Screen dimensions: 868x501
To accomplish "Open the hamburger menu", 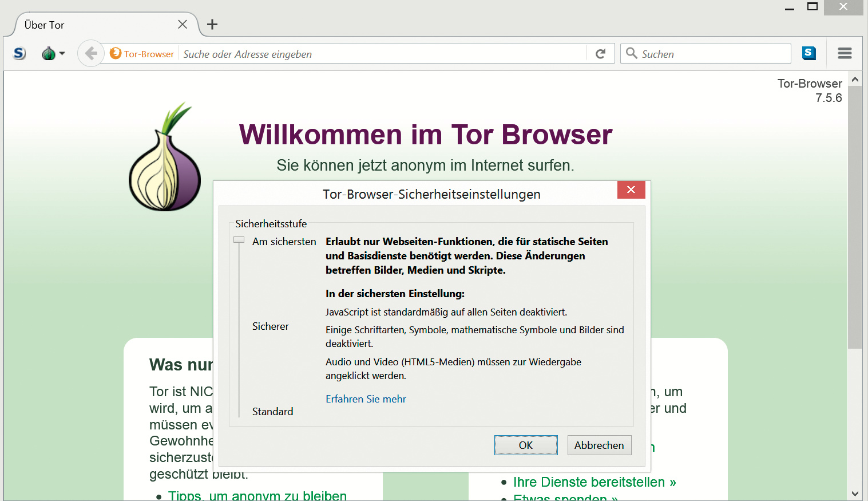I will point(845,54).
